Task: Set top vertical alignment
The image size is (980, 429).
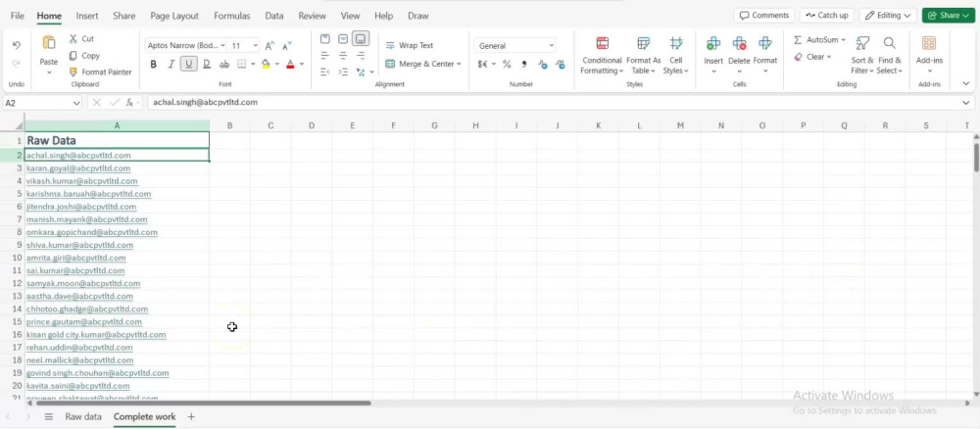Action: [325, 39]
